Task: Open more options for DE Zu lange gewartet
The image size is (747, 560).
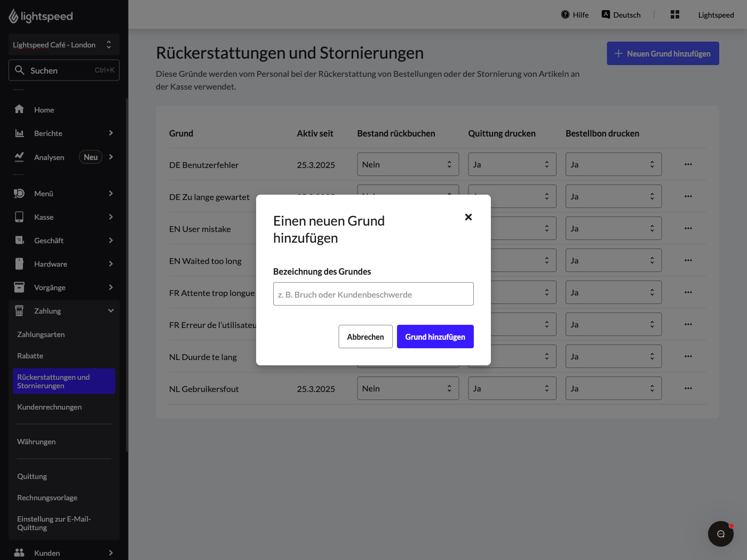Action: (x=688, y=196)
